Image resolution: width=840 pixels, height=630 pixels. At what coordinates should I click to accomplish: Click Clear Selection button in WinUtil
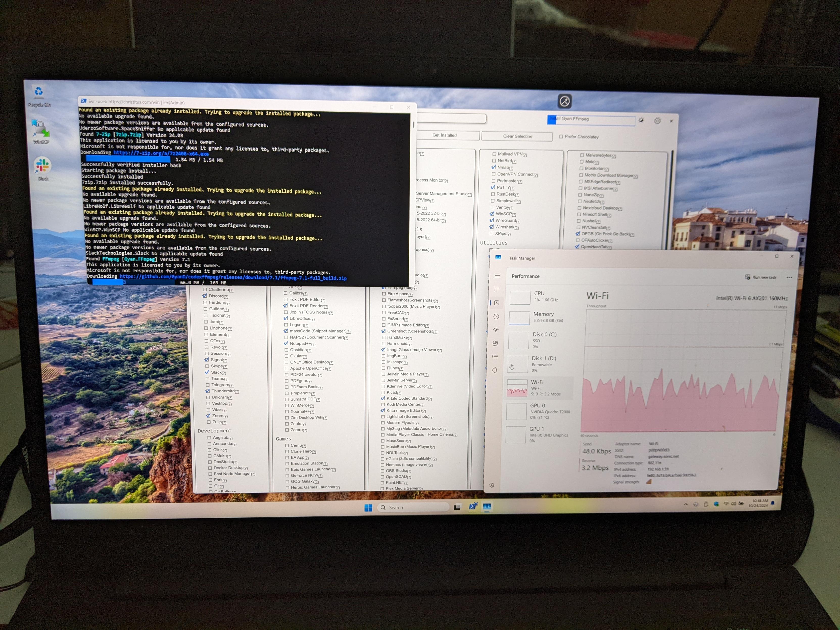(517, 136)
